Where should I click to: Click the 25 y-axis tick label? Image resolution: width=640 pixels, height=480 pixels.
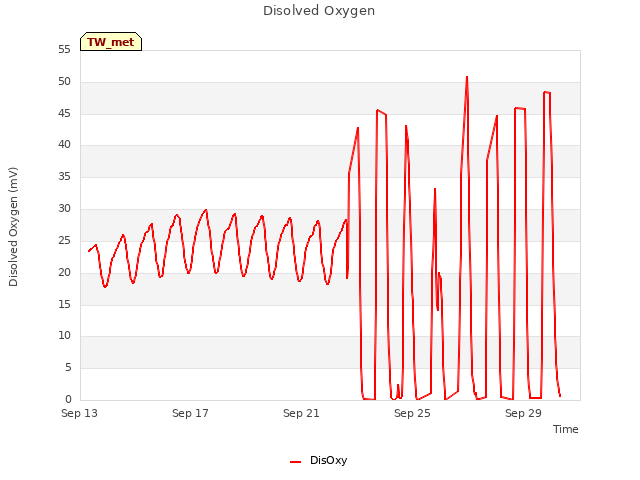tap(64, 240)
